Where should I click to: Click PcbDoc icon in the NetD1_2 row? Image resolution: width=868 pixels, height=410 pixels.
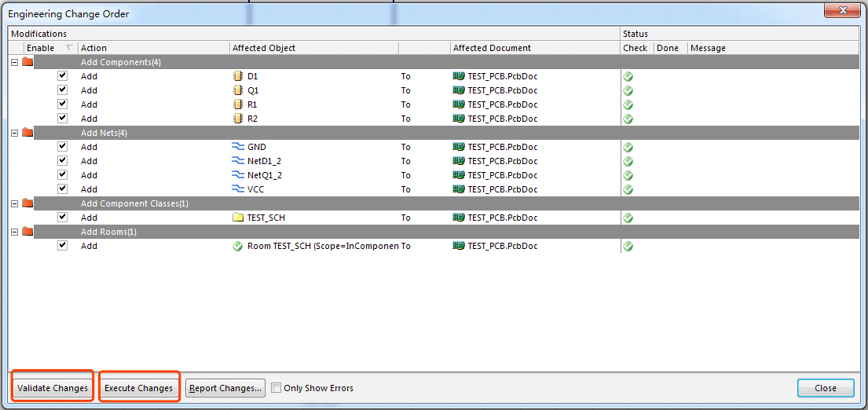(459, 161)
